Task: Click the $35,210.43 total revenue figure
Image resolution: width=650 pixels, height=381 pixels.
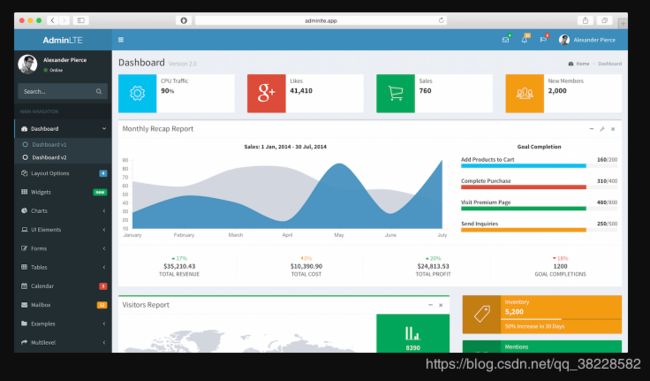Action: [179, 266]
